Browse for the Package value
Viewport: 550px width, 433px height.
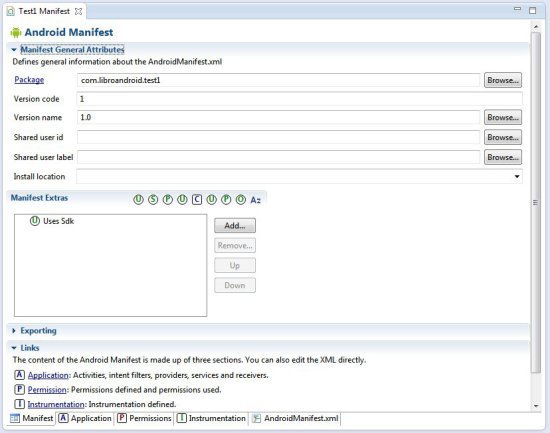click(x=503, y=80)
